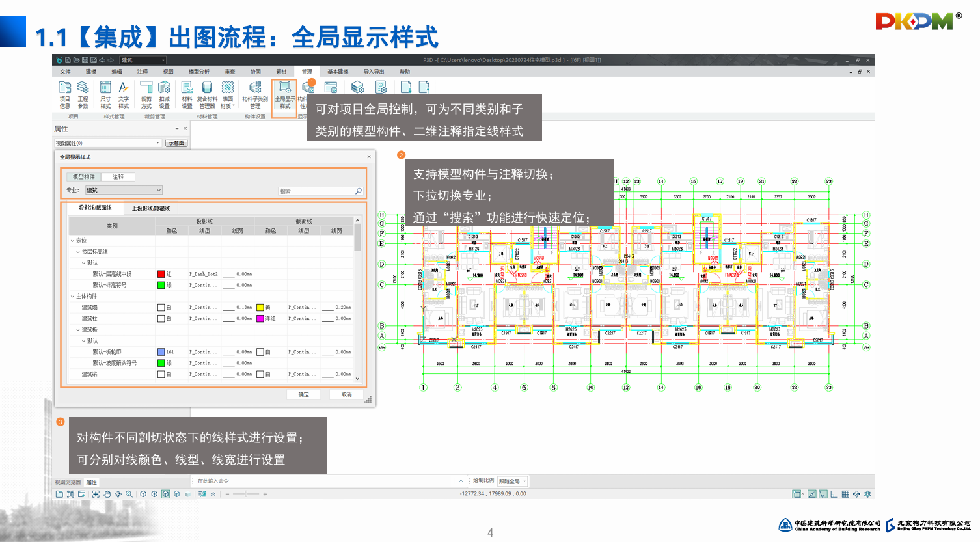Click the P_Dash_Dot2 line type cell
980x542 pixels.
coord(204,274)
